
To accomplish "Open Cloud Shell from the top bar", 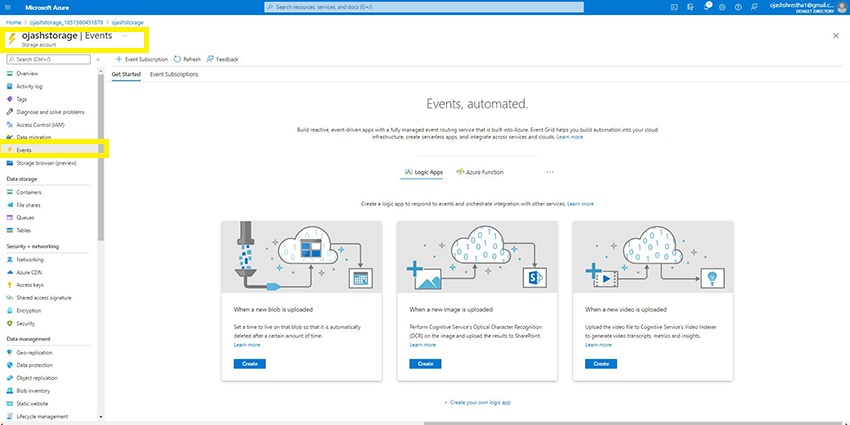I will point(674,7).
